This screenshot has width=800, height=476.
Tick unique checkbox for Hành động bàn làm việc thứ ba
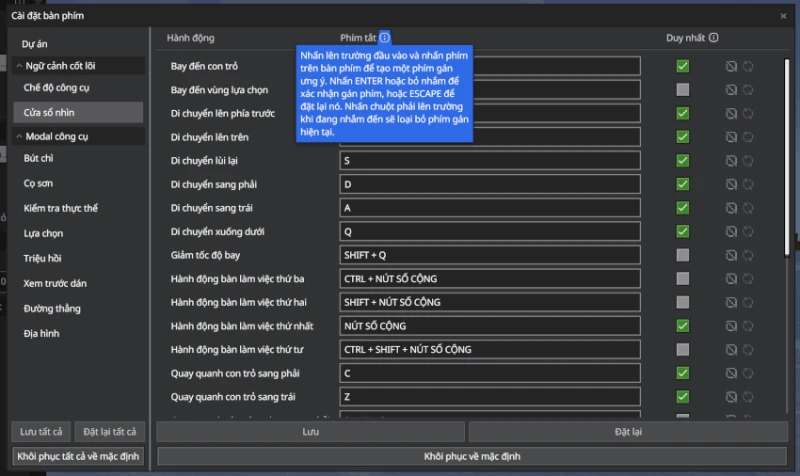(683, 279)
